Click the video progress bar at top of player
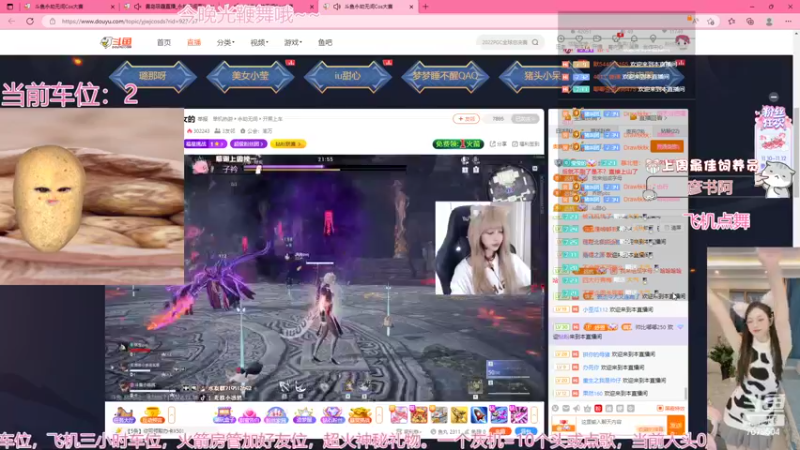 324,167
